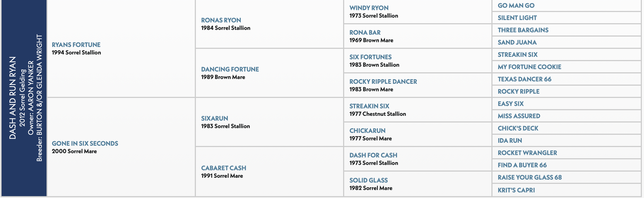Open DASH FOR CASH pedigree link
This screenshot has width=644, height=198.
coord(373,155)
